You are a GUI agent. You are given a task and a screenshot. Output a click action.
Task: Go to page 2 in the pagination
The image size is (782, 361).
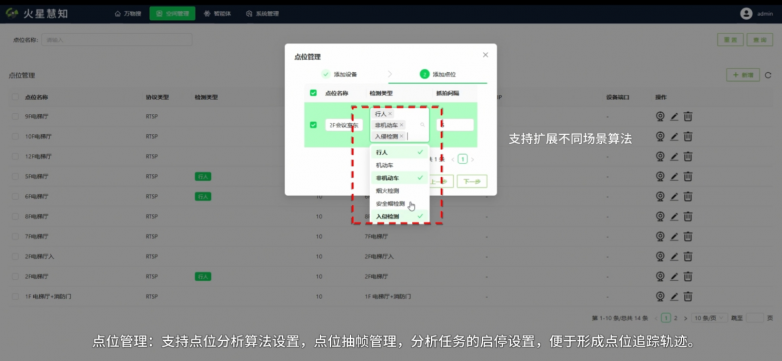tap(676, 318)
